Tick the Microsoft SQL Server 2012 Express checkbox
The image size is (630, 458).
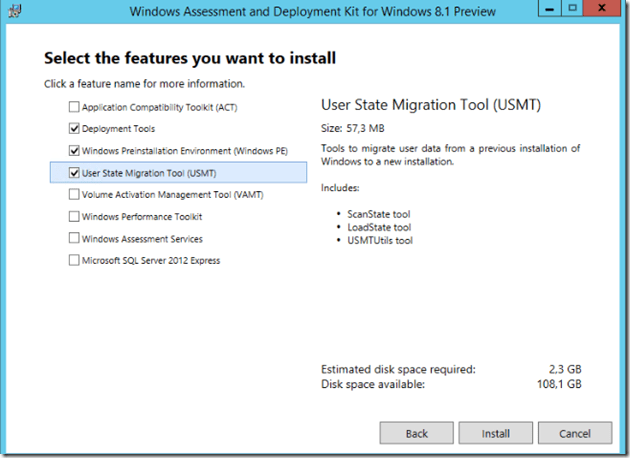tap(74, 261)
